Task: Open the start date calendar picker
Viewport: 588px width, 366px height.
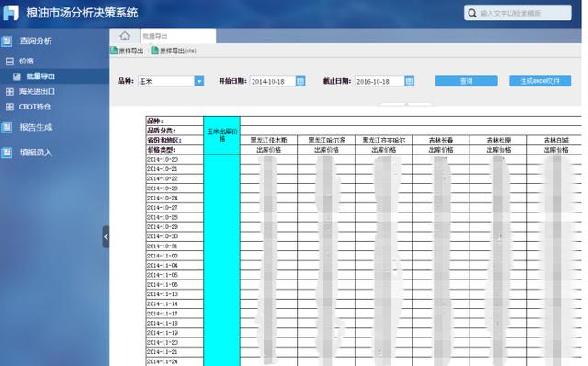Action: [300, 81]
